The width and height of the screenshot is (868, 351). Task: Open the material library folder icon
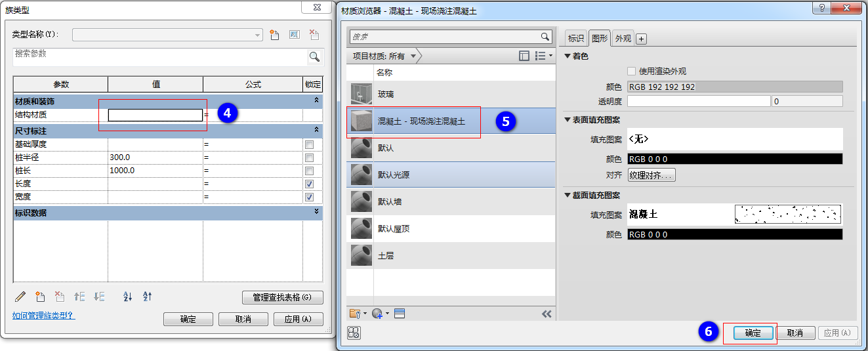(358, 314)
